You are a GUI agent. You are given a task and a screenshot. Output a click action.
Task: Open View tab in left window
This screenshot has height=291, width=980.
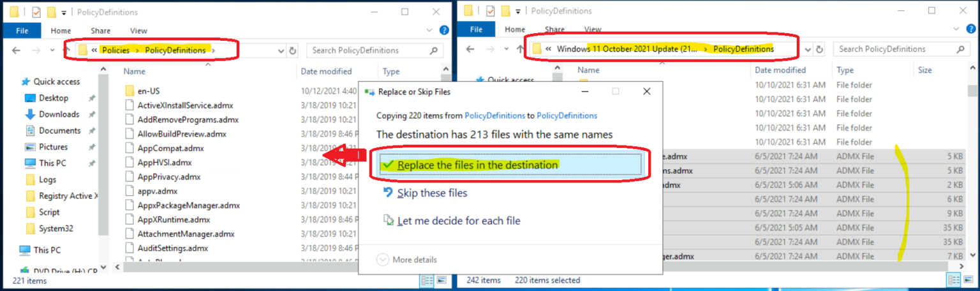click(138, 30)
